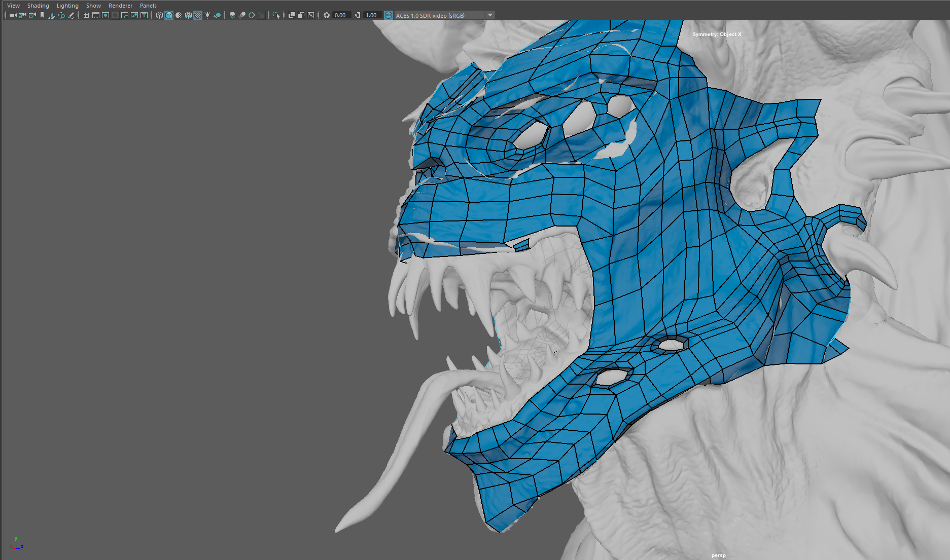Open the Panels menu

click(x=148, y=6)
